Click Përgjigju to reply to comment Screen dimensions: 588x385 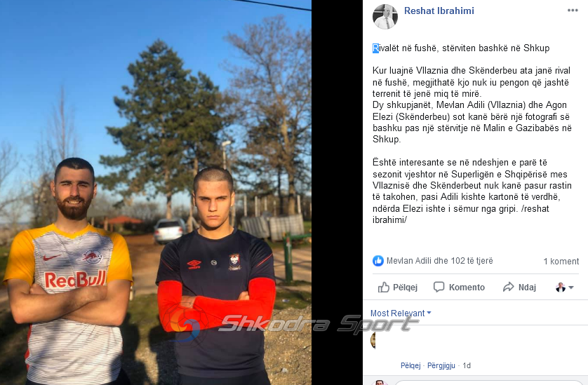(x=441, y=365)
